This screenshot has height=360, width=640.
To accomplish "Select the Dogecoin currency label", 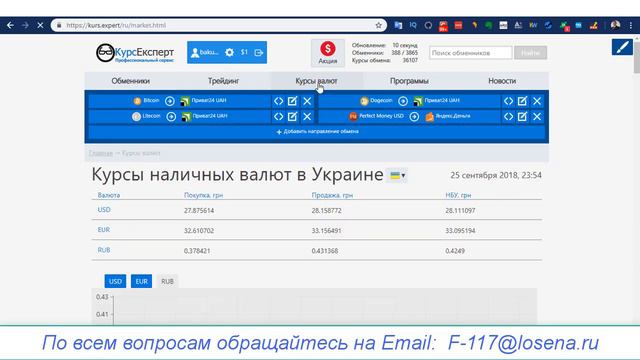I will pos(381,100).
